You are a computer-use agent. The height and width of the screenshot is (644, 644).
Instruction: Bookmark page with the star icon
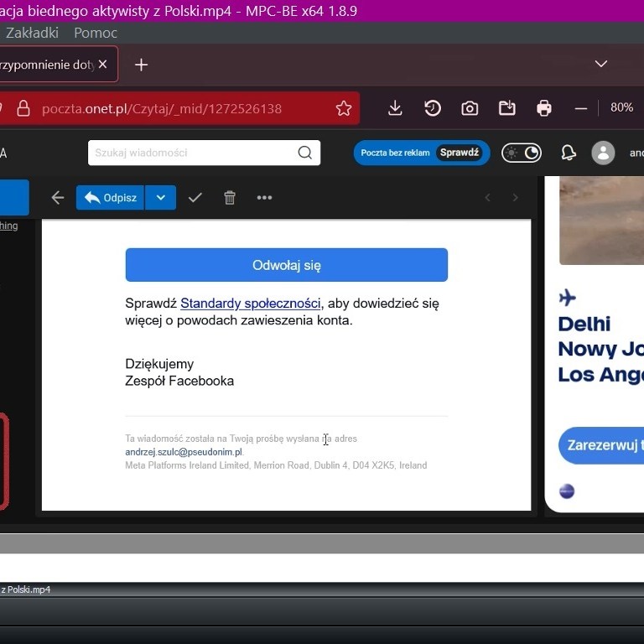pos(344,108)
